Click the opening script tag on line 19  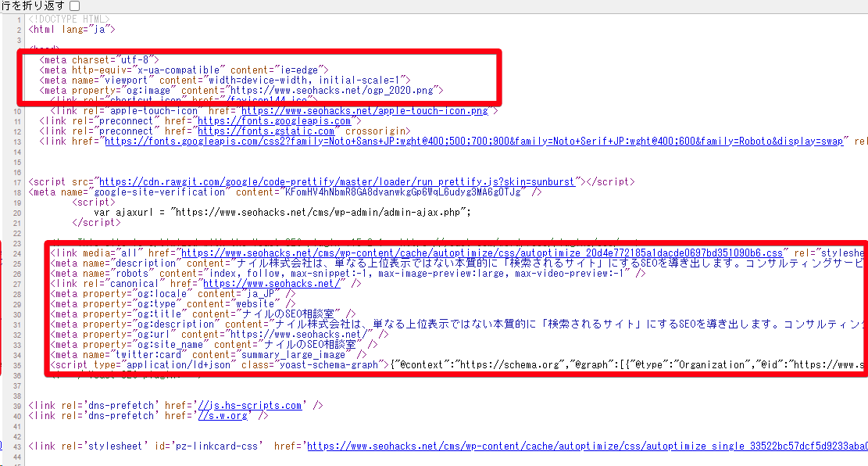[94, 203]
